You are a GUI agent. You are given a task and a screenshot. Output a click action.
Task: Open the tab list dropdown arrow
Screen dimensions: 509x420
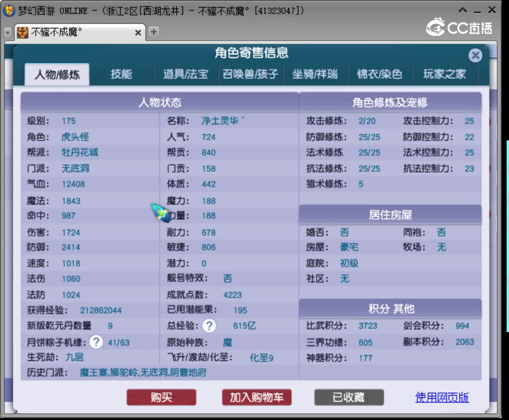(x=7, y=32)
